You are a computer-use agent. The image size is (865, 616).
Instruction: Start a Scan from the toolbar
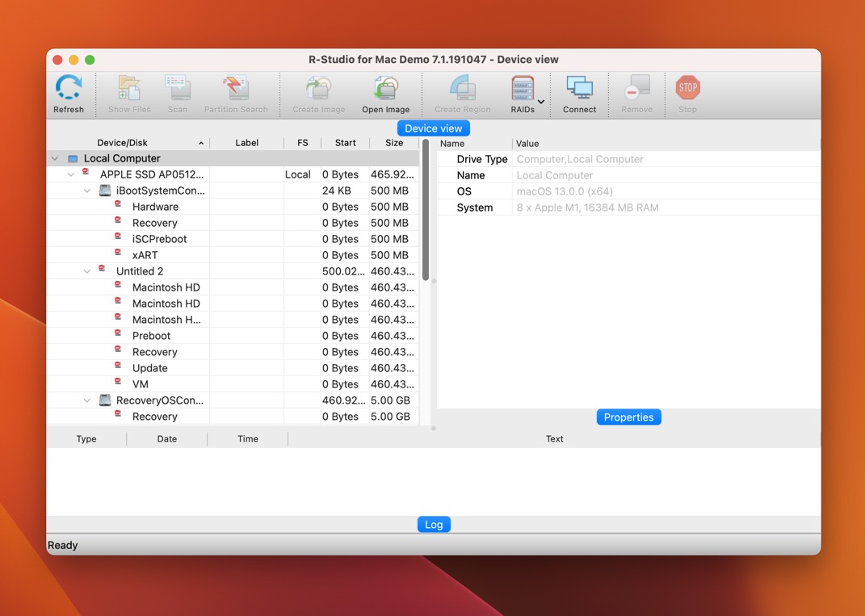point(178,89)
